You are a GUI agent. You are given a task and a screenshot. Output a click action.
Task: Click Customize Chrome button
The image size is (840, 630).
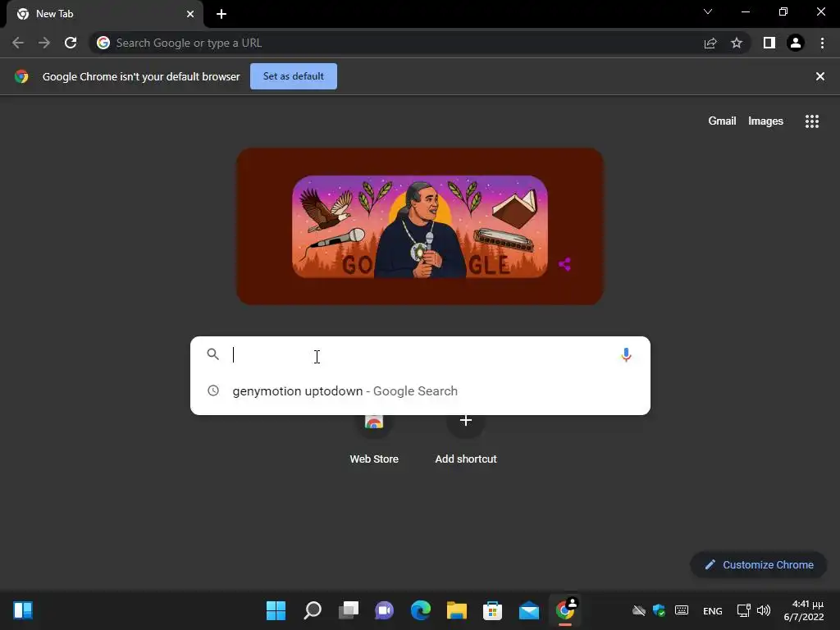(759, 564)
